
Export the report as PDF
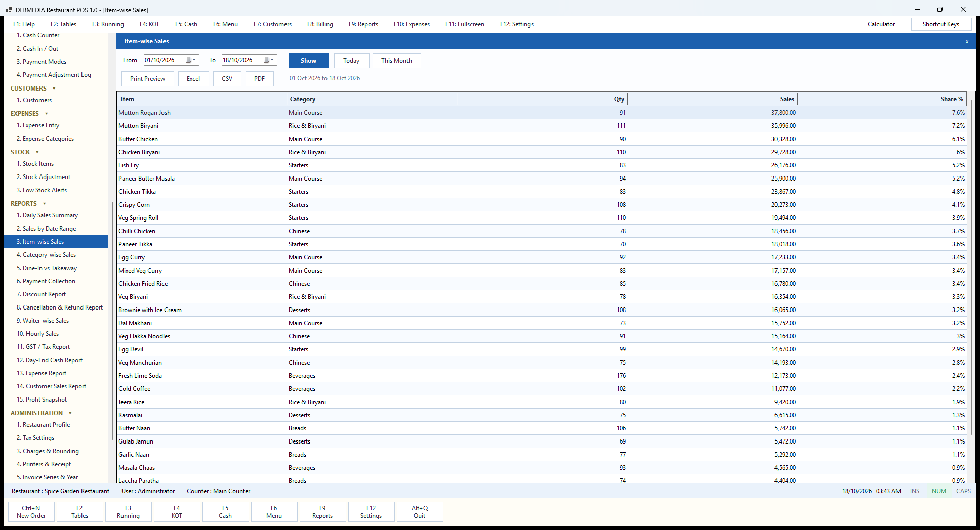click(x=259, y=79)
